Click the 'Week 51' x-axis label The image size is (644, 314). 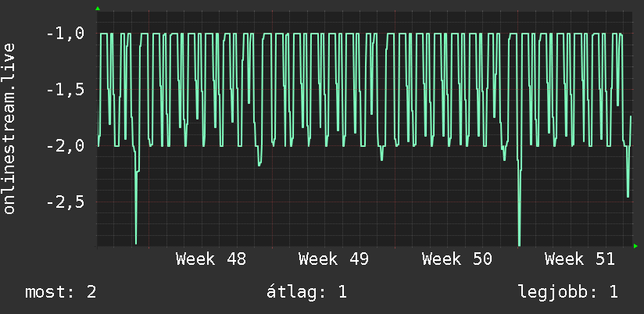tap(579, 259)
